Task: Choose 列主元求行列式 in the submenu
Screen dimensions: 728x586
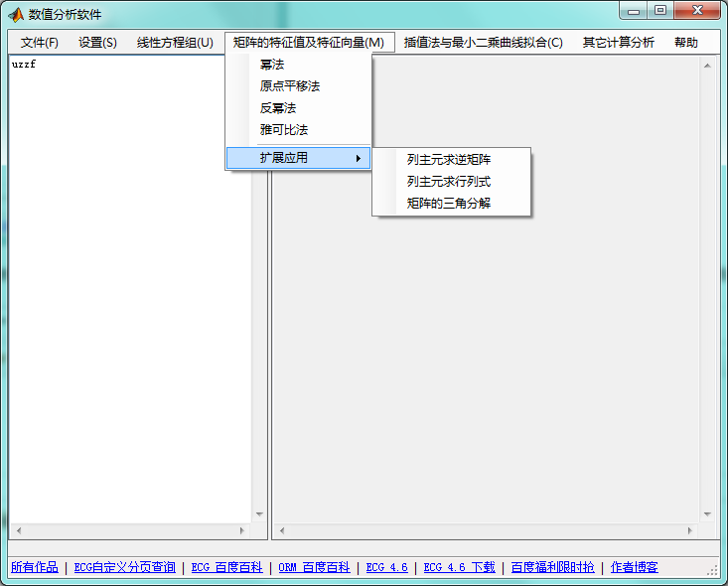Action: [x=451, y=182]
